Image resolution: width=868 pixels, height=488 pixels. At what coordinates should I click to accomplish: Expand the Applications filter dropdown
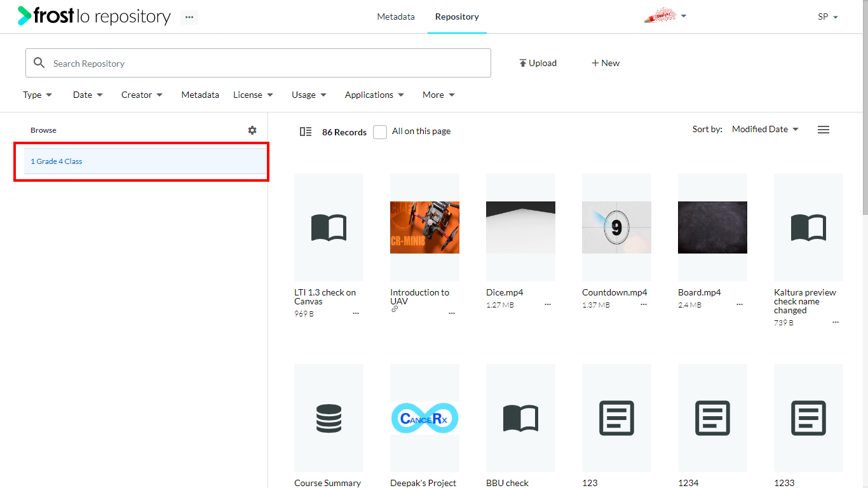374,95
